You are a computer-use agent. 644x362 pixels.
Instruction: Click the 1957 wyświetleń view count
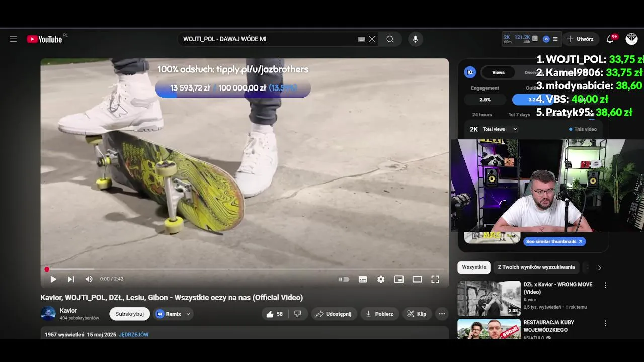coord(64,335)
